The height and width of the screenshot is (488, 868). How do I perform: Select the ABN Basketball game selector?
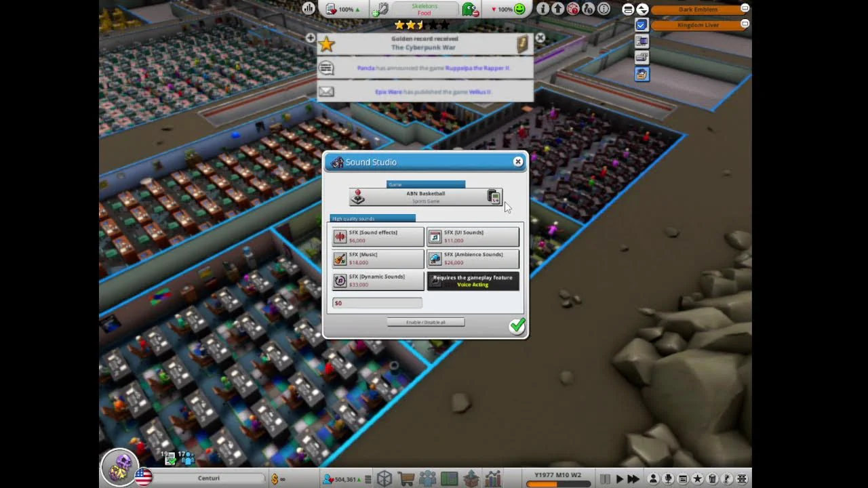pyautogui.click(x=425, y=197)
